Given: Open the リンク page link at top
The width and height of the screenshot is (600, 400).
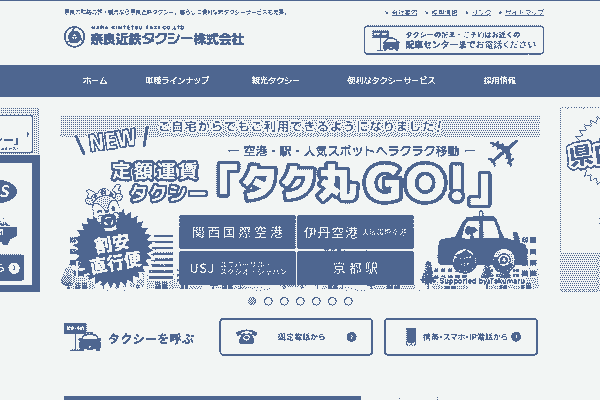Looking at the screenshot, I should pos(481,13).
